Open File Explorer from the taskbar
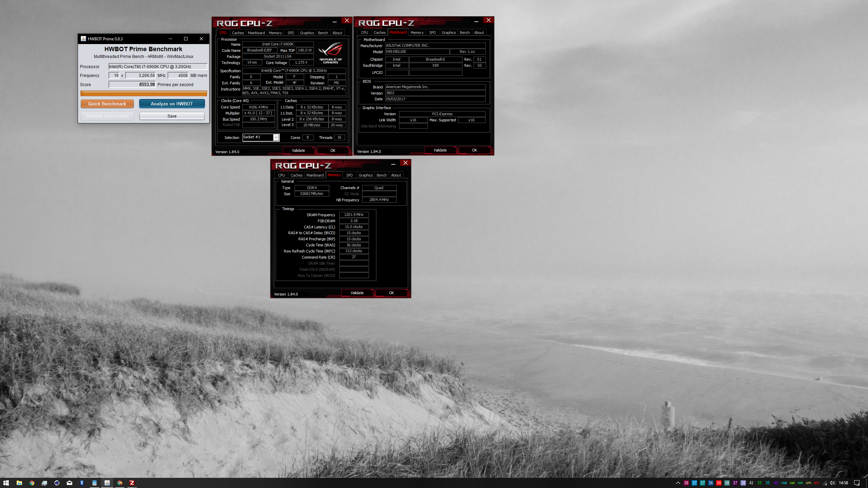868x488 pixels. pyautogui.click(x=19, y=483)
